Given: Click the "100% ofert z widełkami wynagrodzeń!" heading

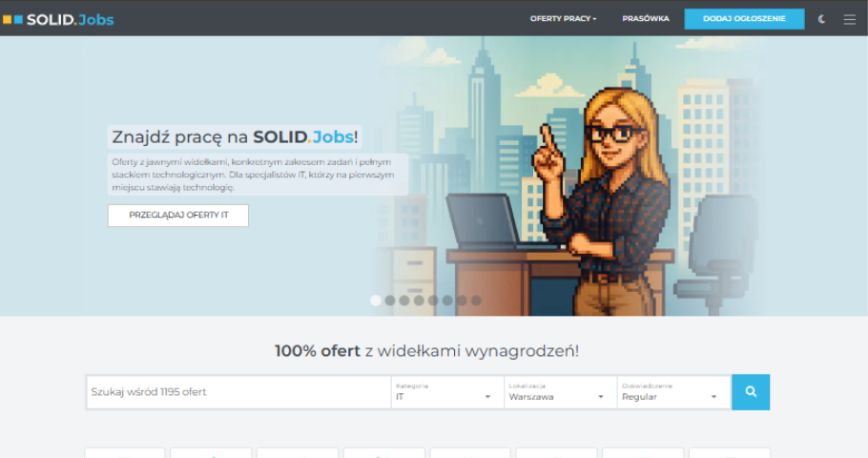Looking at the screenshot, I should pos(426,351).
